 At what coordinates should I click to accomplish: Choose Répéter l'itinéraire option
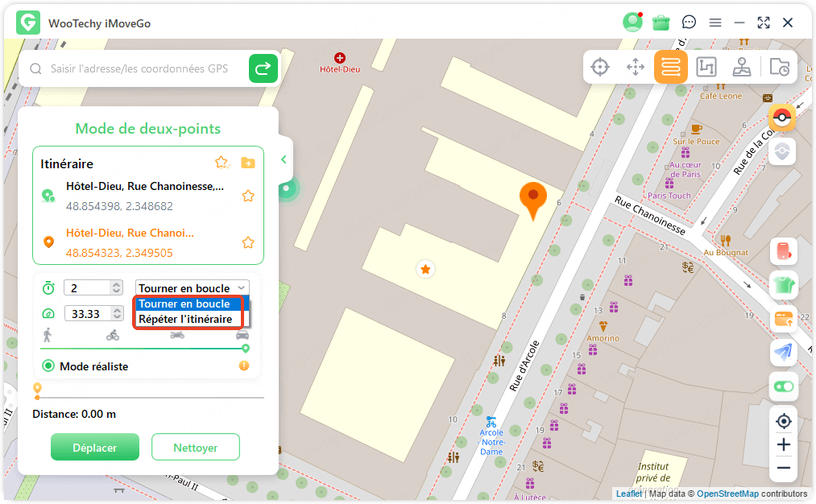click(185, 319)
